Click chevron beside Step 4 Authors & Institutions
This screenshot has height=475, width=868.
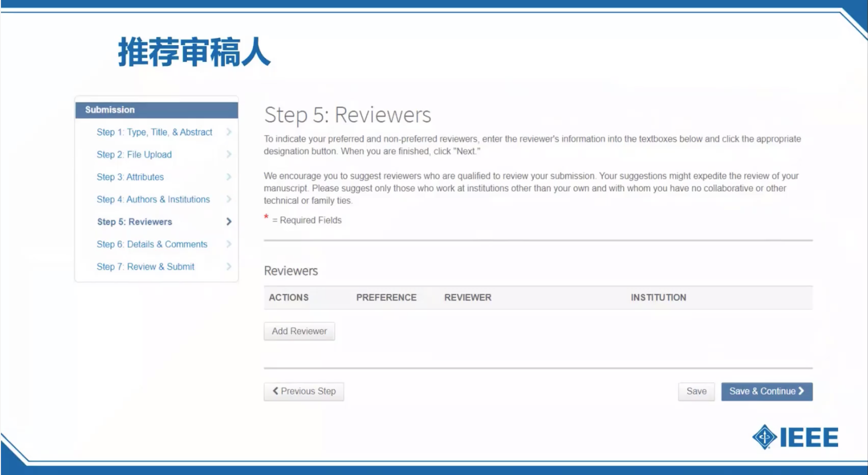click(229, 199)
